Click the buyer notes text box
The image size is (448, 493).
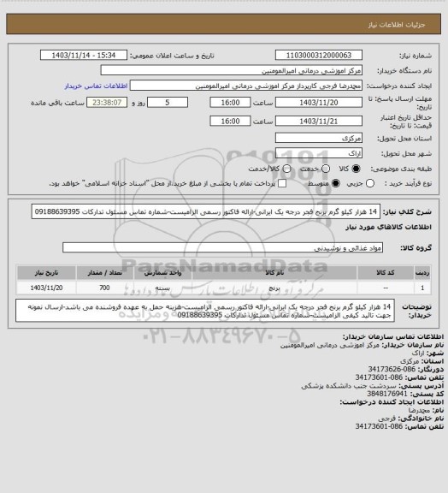point(205,311)
